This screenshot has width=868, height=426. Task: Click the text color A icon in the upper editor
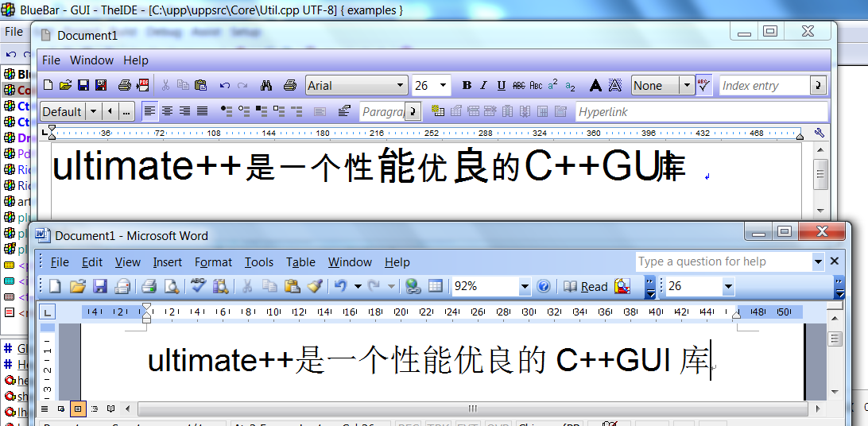[x=595, y=86]
